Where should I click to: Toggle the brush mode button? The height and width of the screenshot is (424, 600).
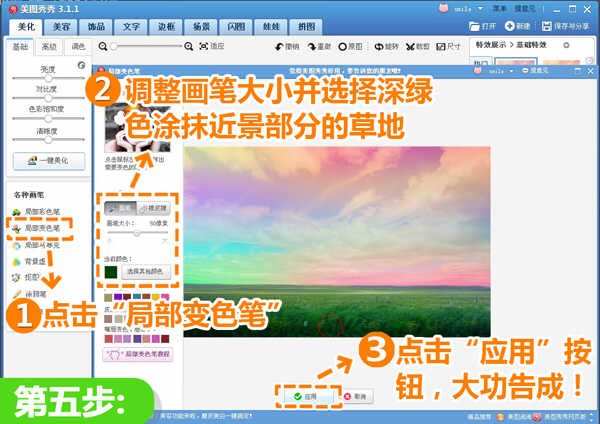coord(121,208)
